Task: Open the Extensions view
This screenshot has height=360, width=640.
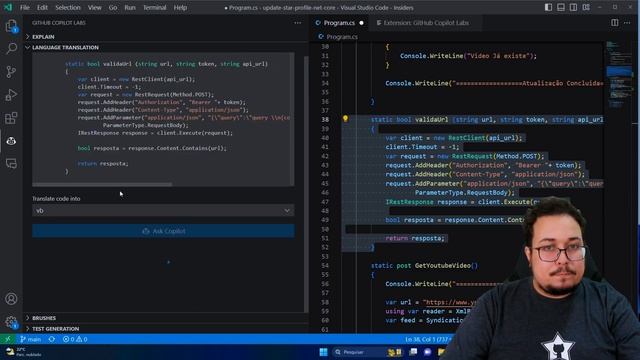Action: [11, 118]
